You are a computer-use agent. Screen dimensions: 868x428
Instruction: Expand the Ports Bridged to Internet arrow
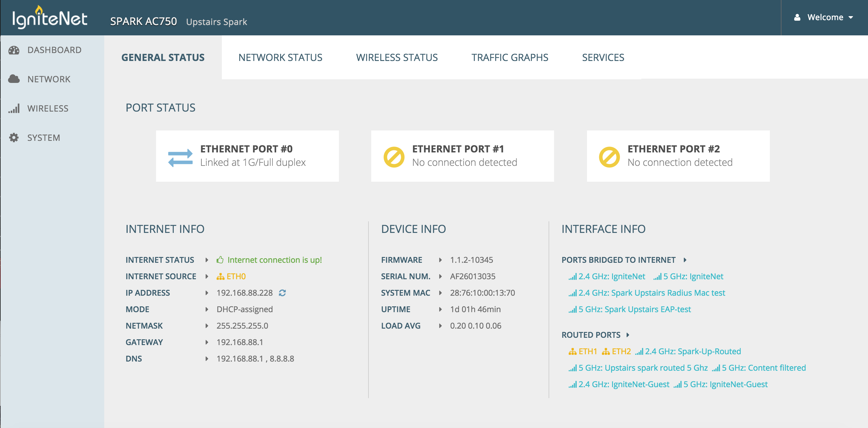point(685,260)
